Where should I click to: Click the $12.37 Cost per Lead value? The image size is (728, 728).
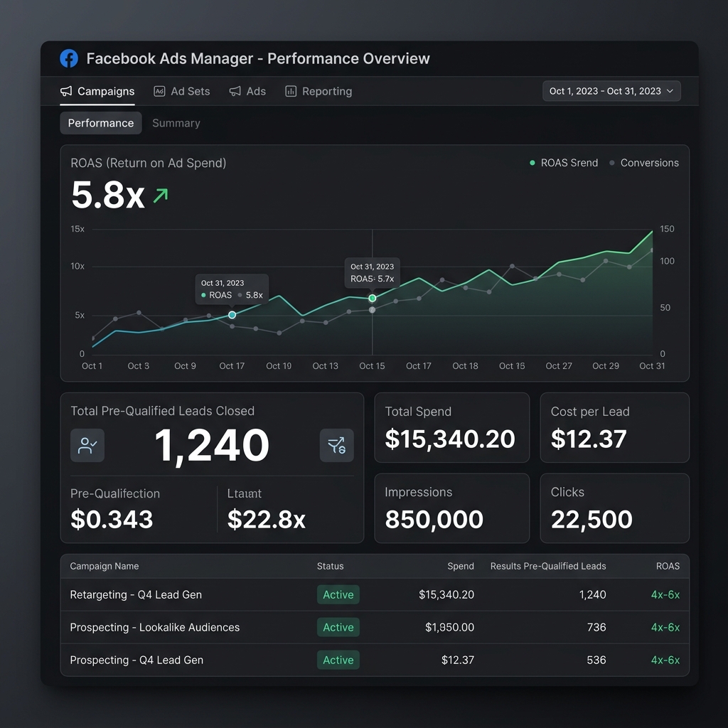[589, 439]
